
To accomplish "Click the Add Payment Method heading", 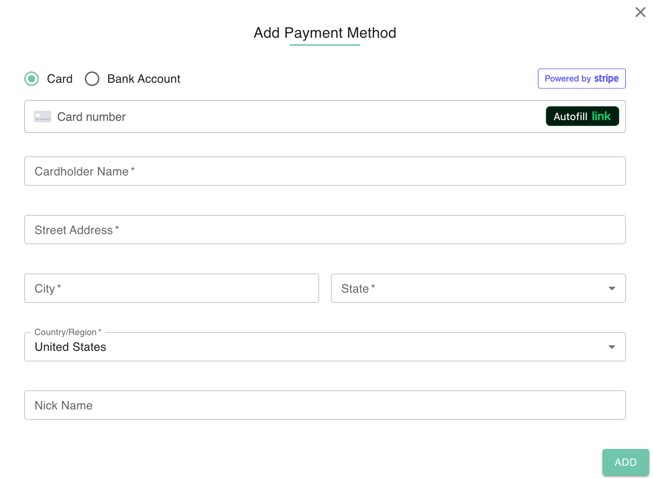I will click(x=325, y=33).
